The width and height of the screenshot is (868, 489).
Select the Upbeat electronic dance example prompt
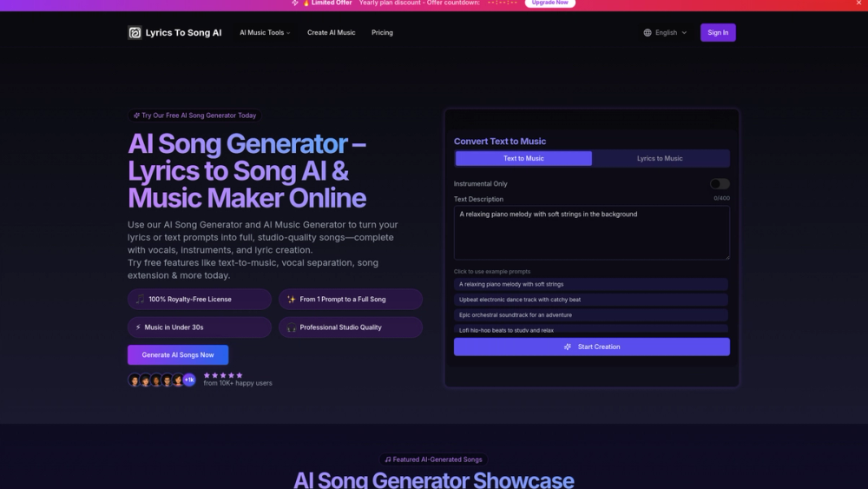coord(590,300)
